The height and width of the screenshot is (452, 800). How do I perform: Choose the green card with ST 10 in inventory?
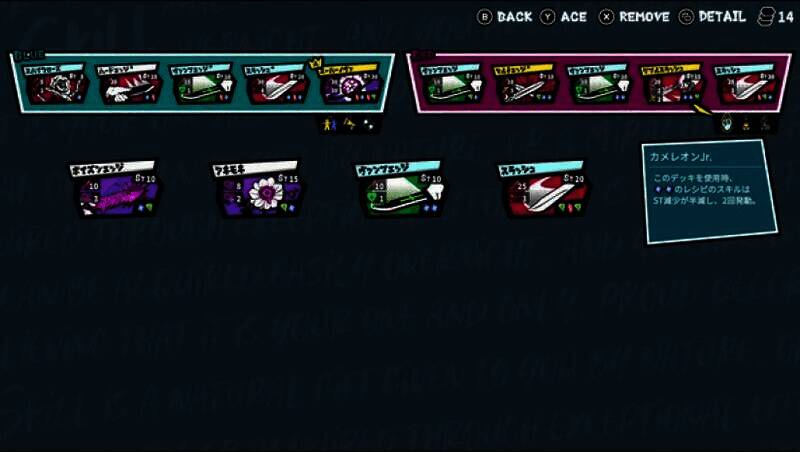[x=402, y=189]
